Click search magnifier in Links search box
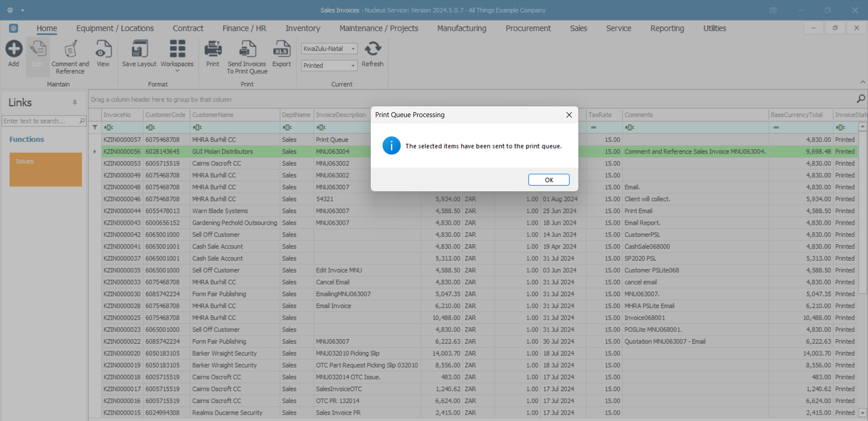Screen dimensions: 868x421 [82, 121]
